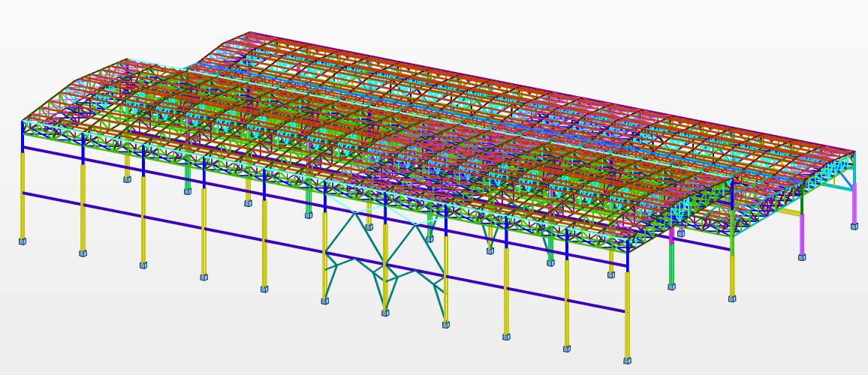The width and height of the screenshot is (868, 375).
Task: Select the support node under the green column
Action: pyautogui.click(x=671, y=286)
